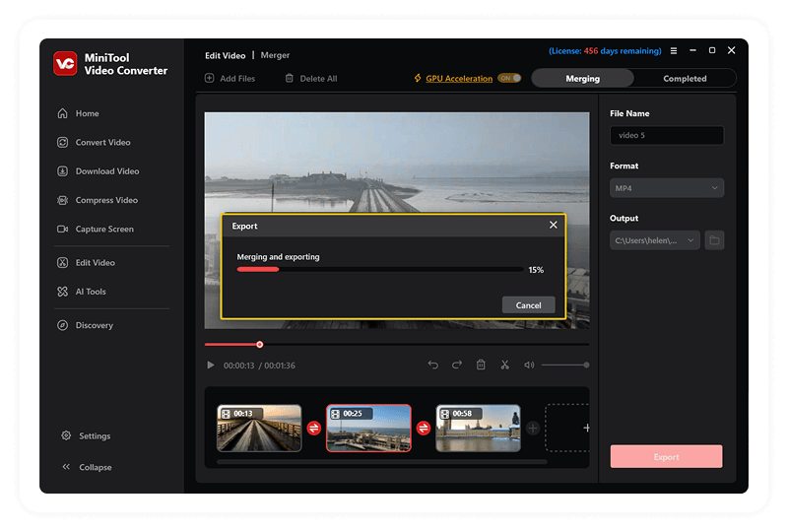Screen dimensions: 788x532
Task: Open Edit Video in sidebar
Action: pos(95,262)
